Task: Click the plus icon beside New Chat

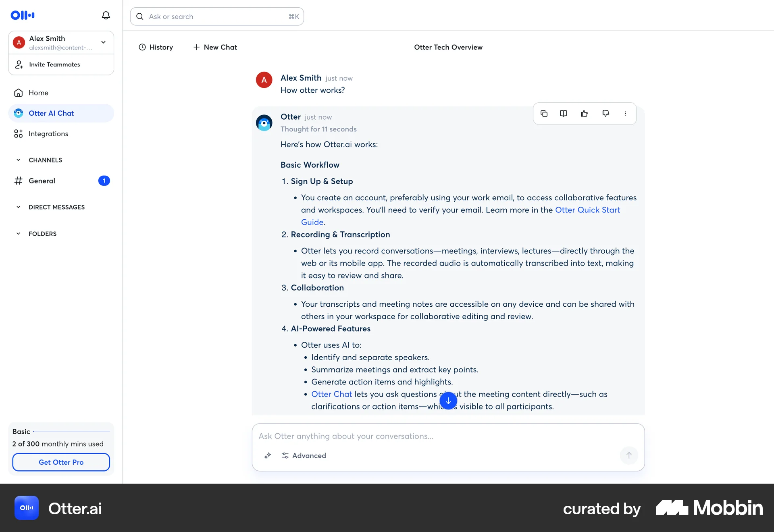Action: click(196, 47)
